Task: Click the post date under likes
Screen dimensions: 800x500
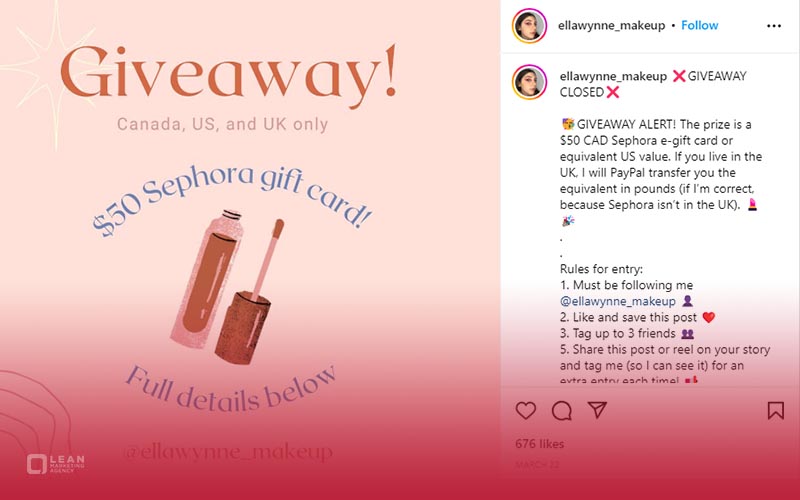Action: [x=537, y=465]
